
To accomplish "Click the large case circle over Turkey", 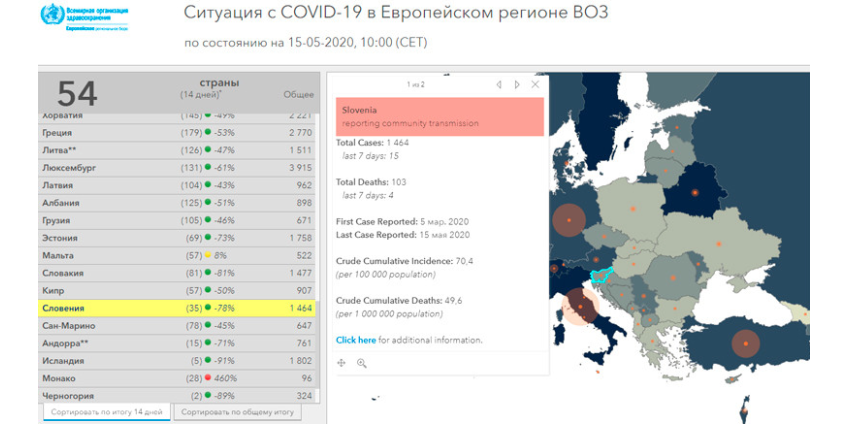I will [x=746, y=343].
